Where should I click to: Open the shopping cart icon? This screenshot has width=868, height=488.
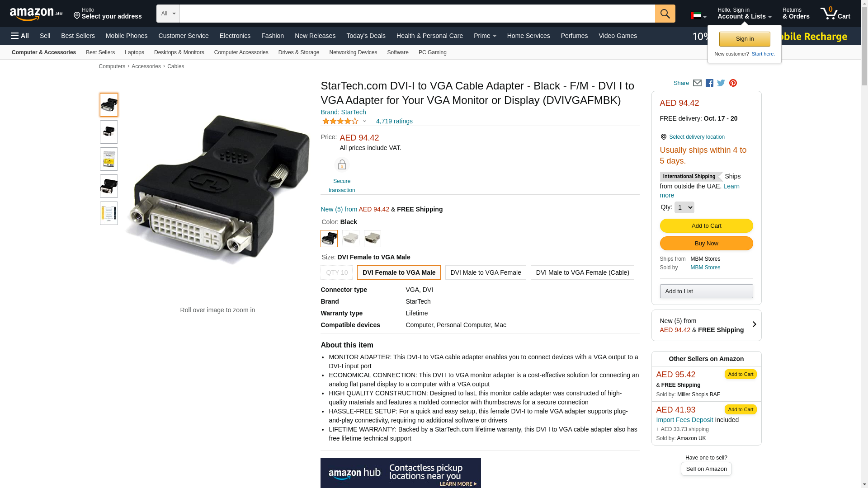click(x=835, y=14)
